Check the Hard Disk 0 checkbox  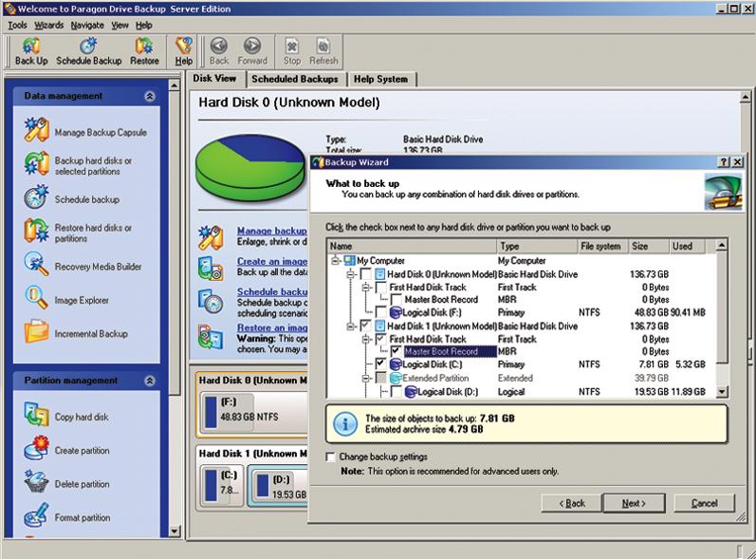(x=366, y=274)
